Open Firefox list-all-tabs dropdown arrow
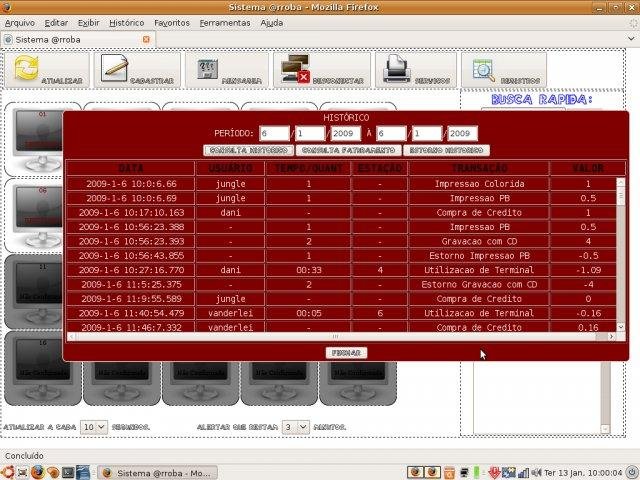 coord(631,39)
